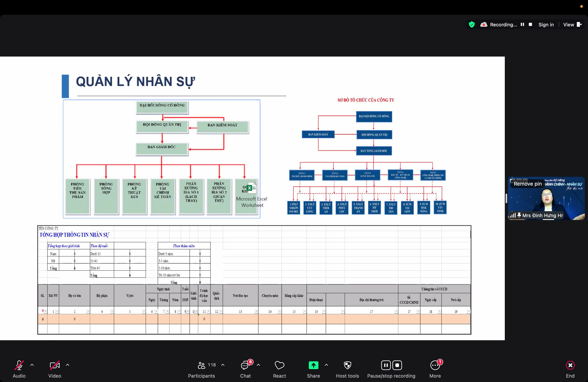The height and width of the screenshot is (382, 588).
Task: Click Remove pin on speaker video
Action: coord(527,184)
